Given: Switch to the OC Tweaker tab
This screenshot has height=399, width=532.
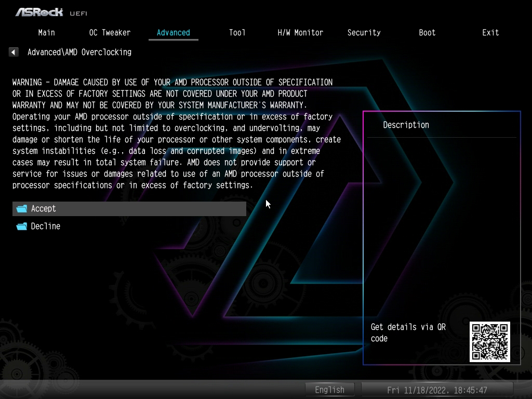Looking at the screenshot, I should coord(110,33).
